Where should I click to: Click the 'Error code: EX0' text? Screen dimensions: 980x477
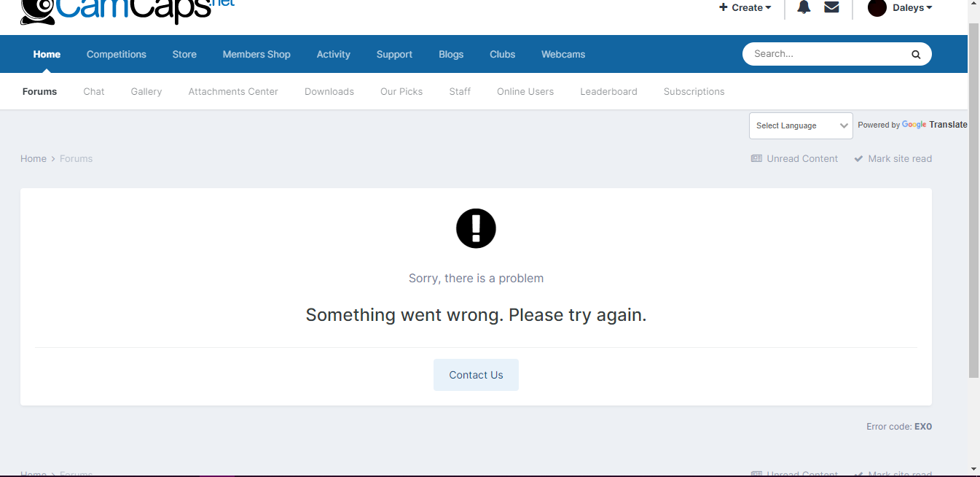click(899, 427)
